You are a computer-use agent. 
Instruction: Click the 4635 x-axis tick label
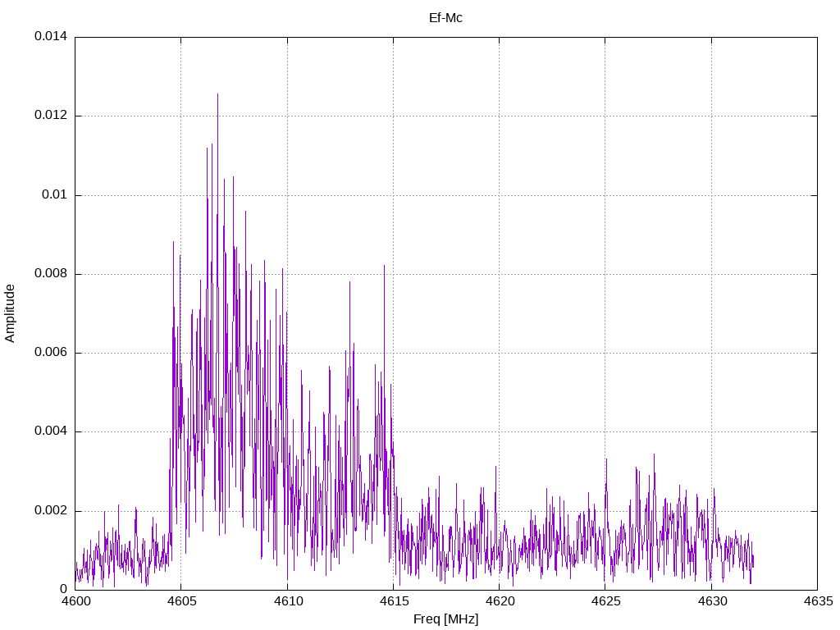817,601
